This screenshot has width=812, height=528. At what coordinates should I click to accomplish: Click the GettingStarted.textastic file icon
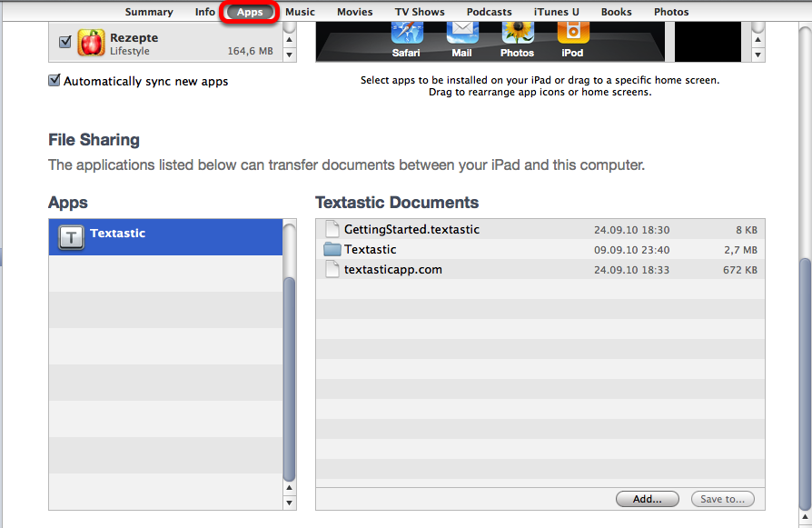332,229
